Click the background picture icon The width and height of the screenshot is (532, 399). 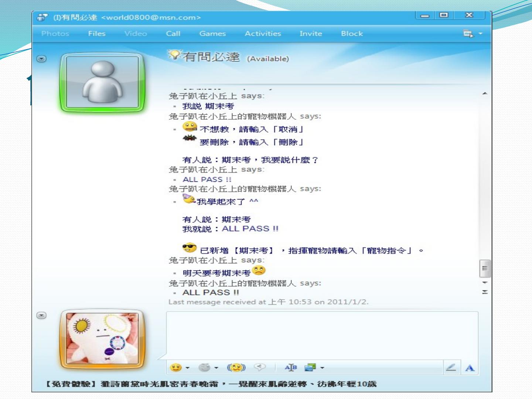pyautogui.click(x=310, y=367)
